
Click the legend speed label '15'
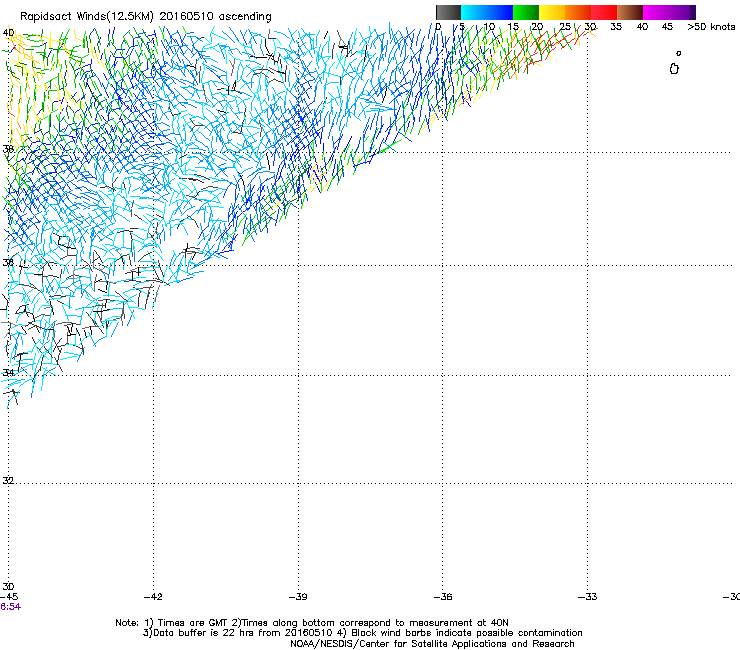[513, 27]
